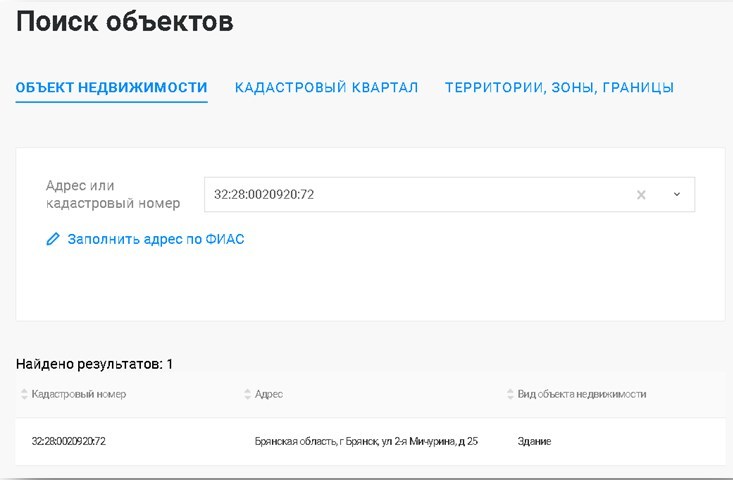This screenshot has width=733, height=480.
Task: Click the Вид объекта недвижимости header text
Action: pos(582,395)
